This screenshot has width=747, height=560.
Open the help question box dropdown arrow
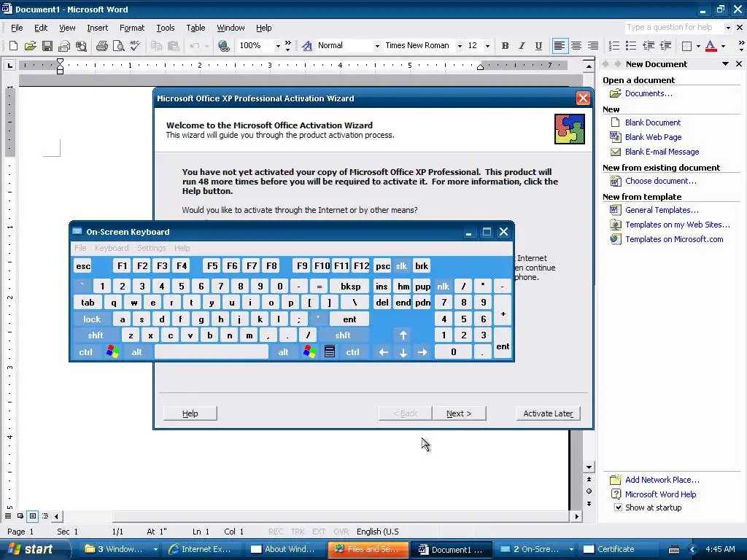pyautogui.click(x=728, y=28)
